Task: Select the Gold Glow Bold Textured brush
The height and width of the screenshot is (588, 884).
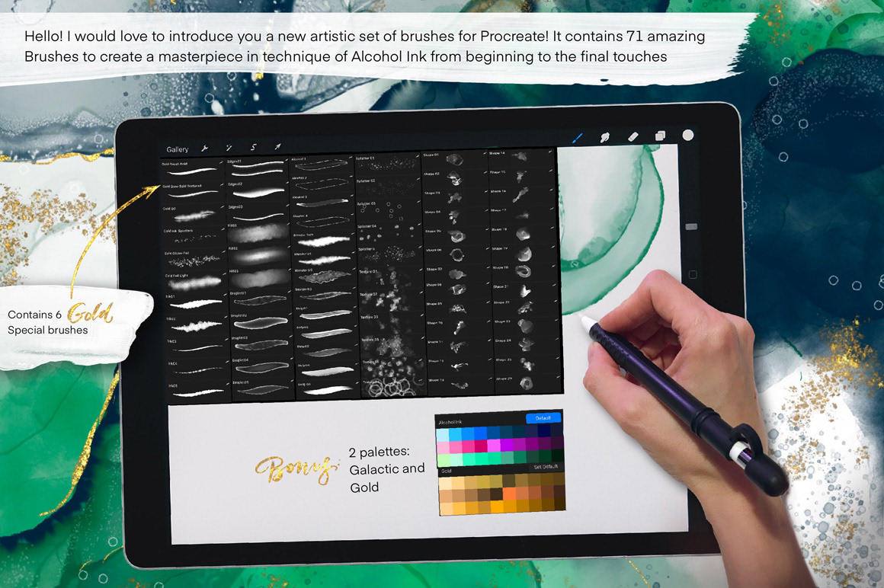Action: (192, 191)
